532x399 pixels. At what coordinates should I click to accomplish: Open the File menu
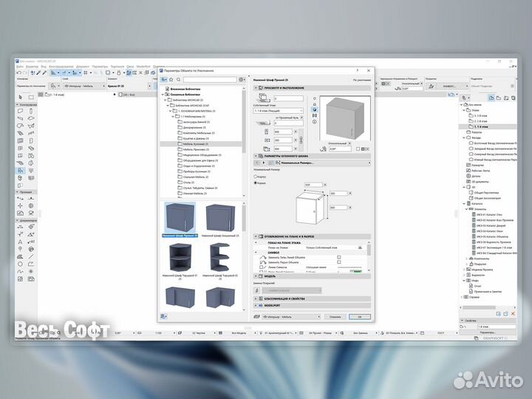tap(20, 66)
